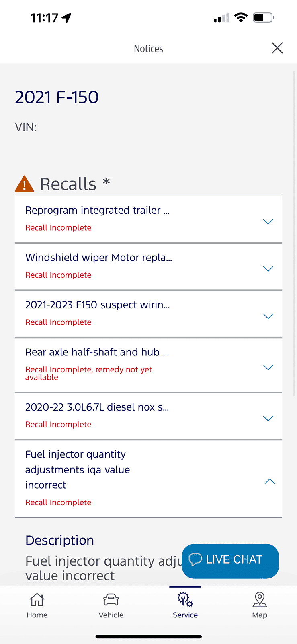Expand the Reprogram integrated trailer recall
Screen dimensions: 297x644
[x=268, y=221]
